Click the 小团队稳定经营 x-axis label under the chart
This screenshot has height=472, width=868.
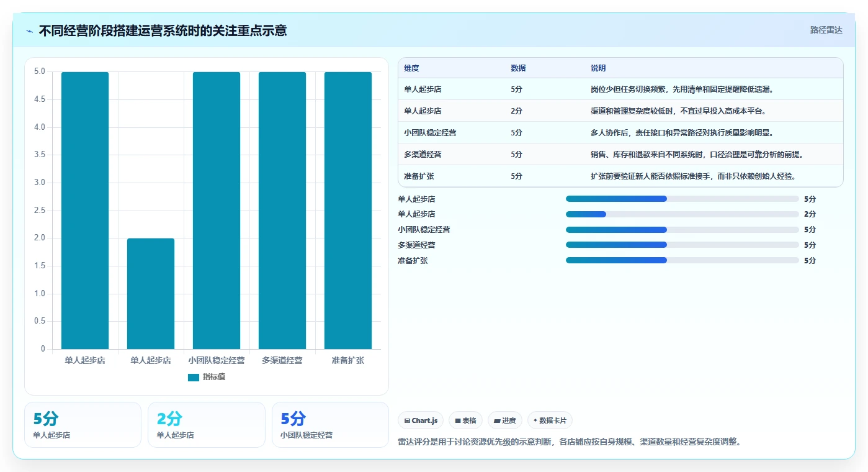click(x=217, y=360)
